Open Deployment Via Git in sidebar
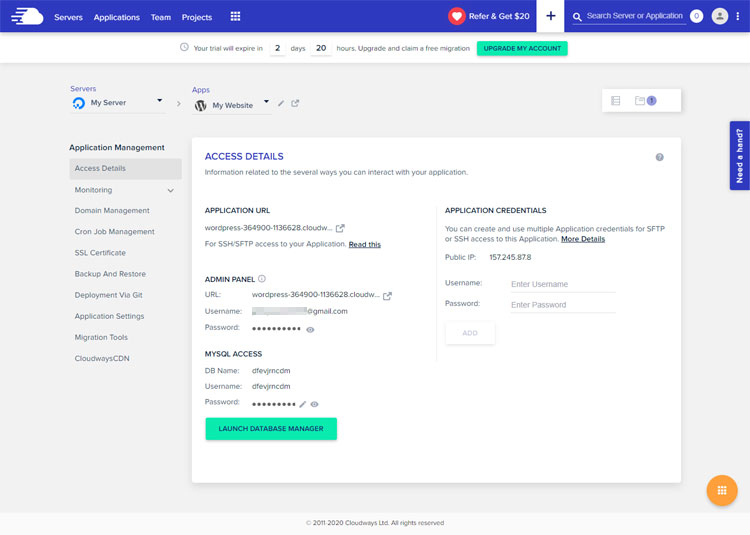 click(x=109, y=295)
